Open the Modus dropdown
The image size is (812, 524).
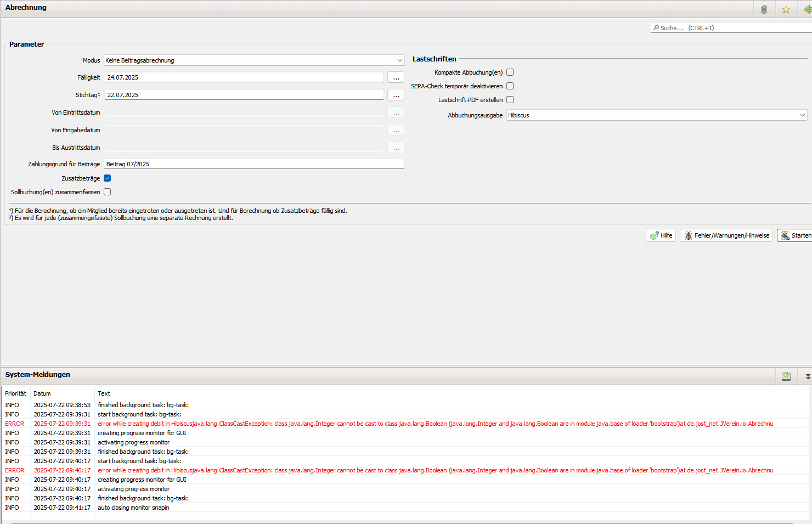254,60
